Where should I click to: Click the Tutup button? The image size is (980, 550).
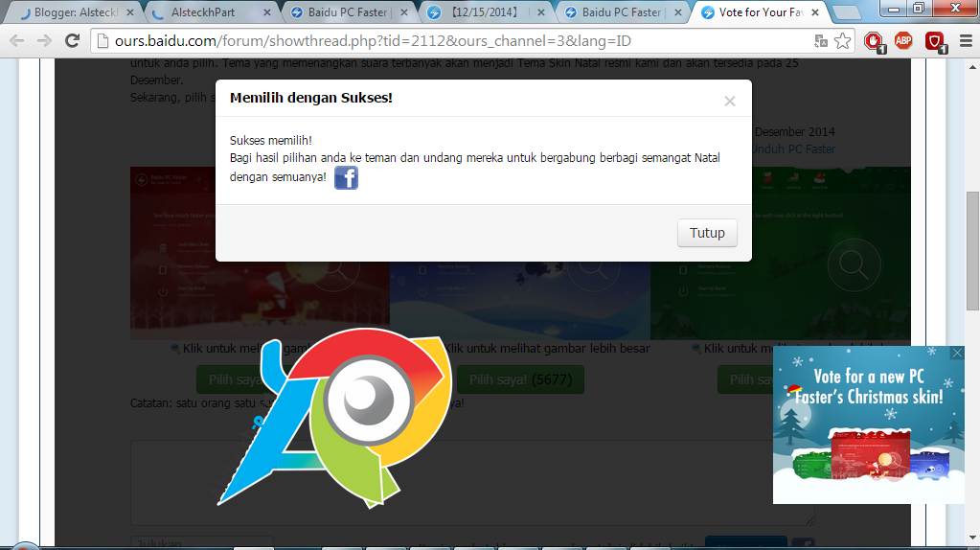point(707,233)
